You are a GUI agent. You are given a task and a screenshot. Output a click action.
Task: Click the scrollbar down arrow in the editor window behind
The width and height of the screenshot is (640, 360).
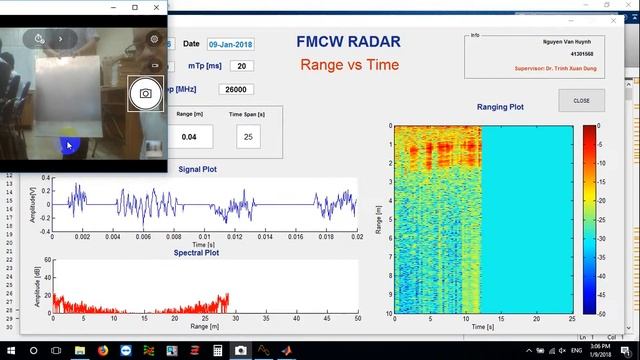pyautogui.click(x=629, y=328)
